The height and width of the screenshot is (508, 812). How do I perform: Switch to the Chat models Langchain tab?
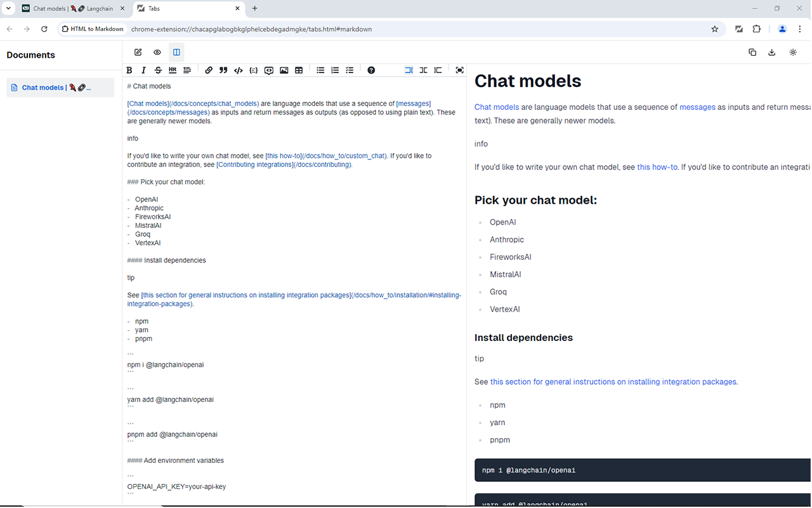point(72,9)
